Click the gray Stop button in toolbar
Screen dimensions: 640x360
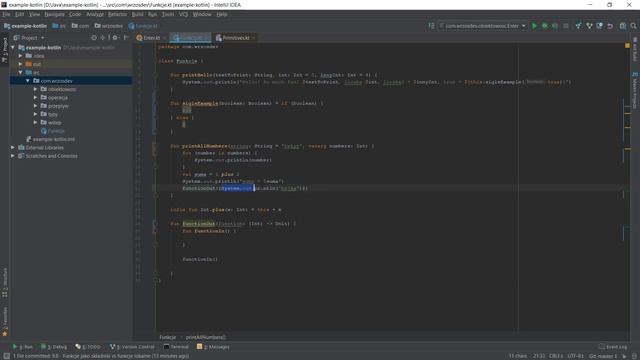[x=566, y=26]
